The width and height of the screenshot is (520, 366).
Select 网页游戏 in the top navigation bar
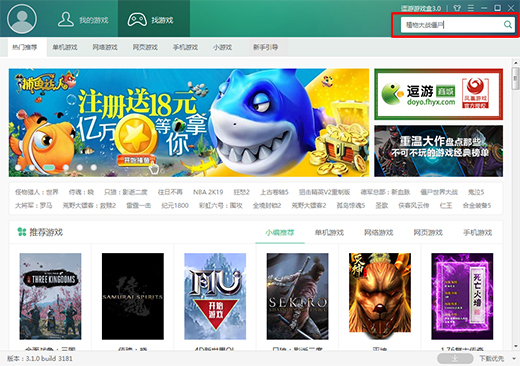145,47
